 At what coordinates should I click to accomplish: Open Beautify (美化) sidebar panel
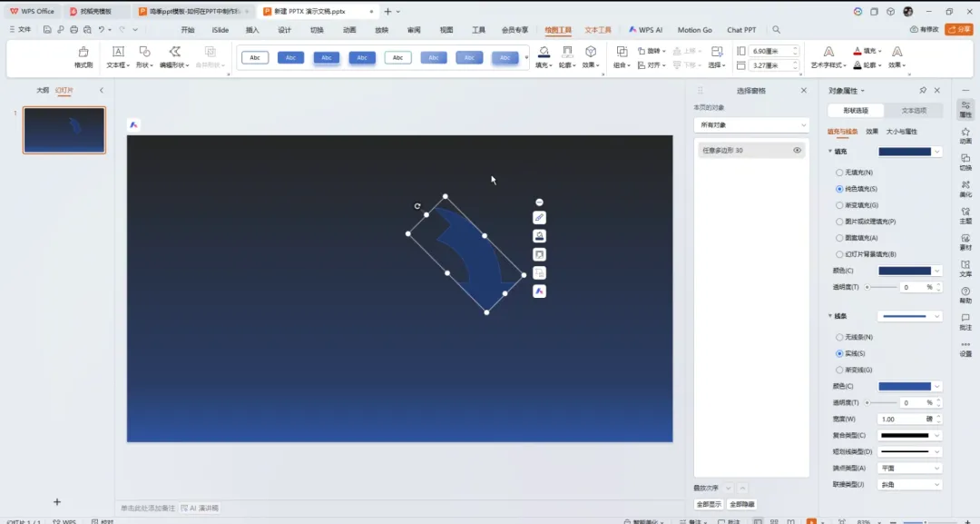[965, 189]
